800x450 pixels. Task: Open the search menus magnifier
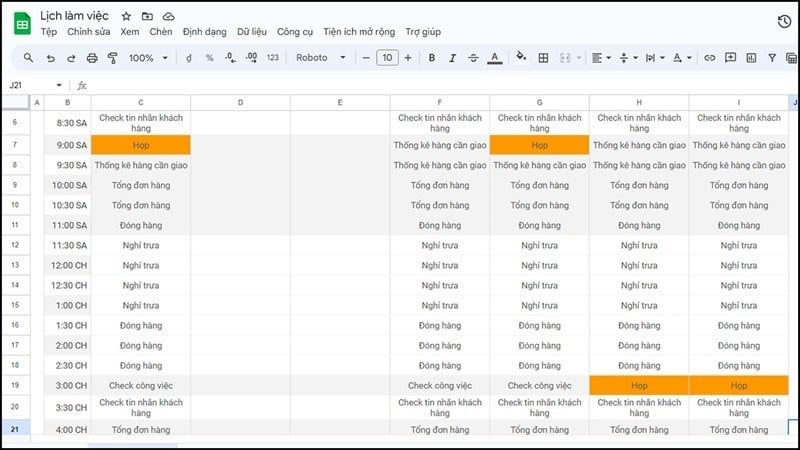click(x=28, y=58)
